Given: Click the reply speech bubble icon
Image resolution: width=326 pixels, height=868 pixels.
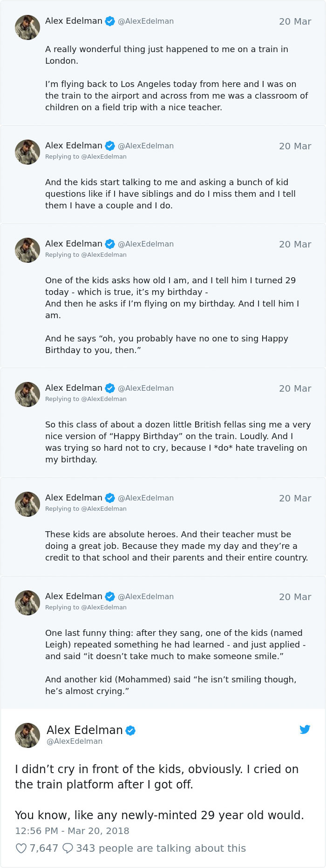Looking at the screenshot, I should (68, 848).
